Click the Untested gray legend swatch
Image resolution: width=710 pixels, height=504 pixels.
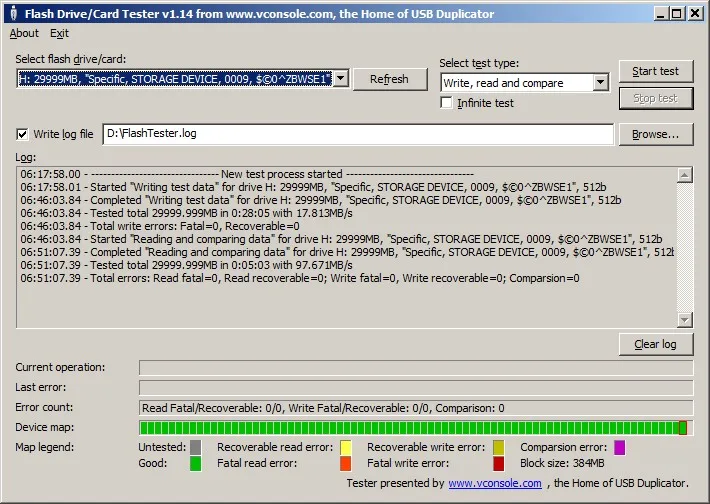coord(195,447)
